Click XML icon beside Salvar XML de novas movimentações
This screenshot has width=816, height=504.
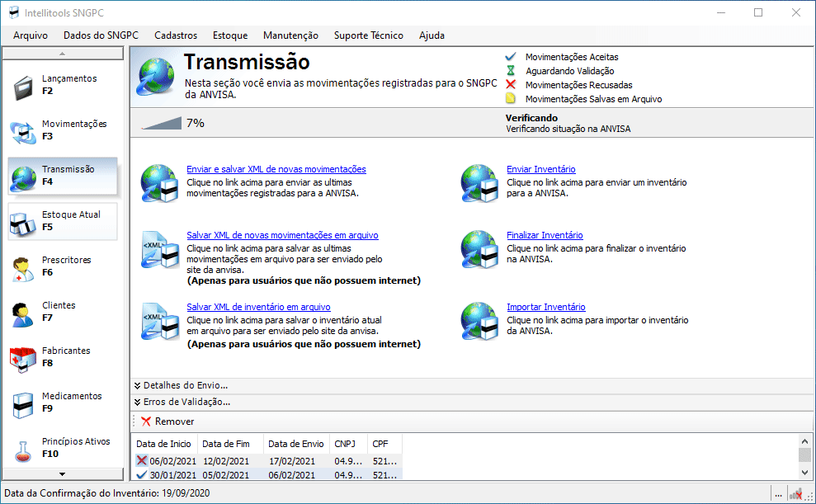point(160,250)
